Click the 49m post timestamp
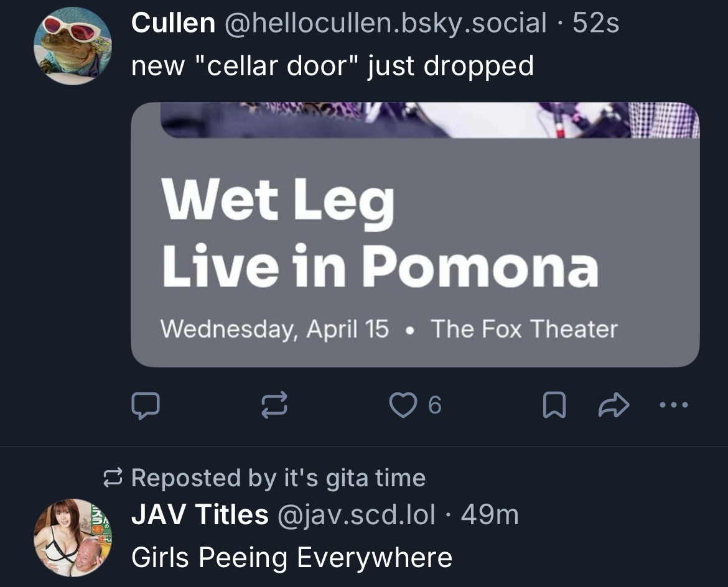Viewport: 728px width, 587px height. 490,515
